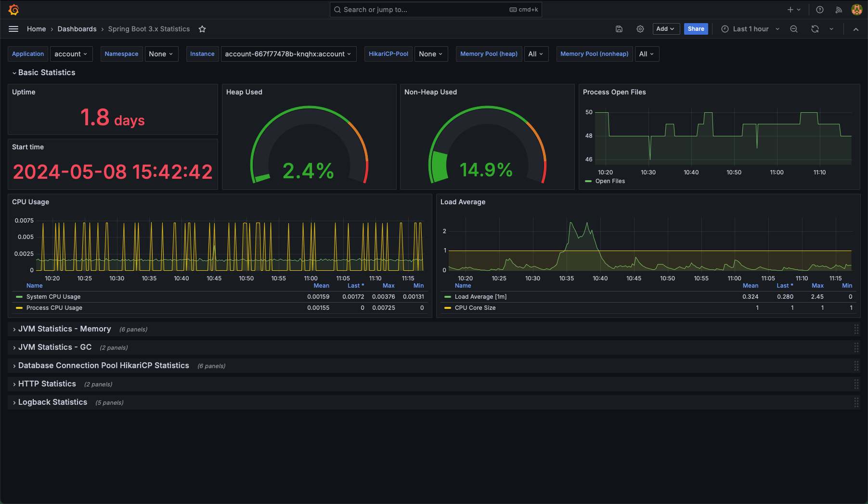868x504 pixels.
Task: Open the Add dropdown button
Action: (666, 29)
